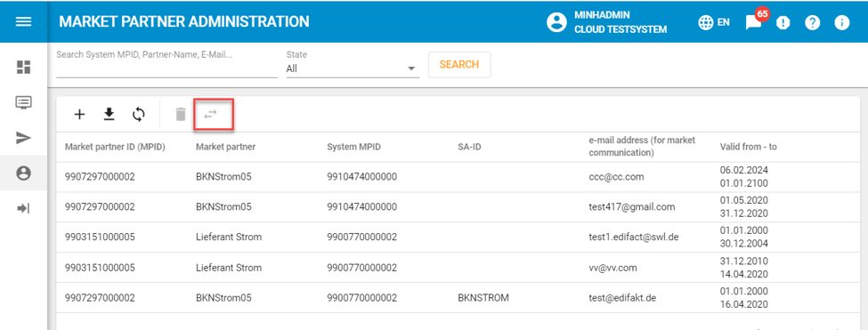Click the BKNSTROM SA-ID cell
This screenshot has width=868, height=330.
tap(483, 298)
